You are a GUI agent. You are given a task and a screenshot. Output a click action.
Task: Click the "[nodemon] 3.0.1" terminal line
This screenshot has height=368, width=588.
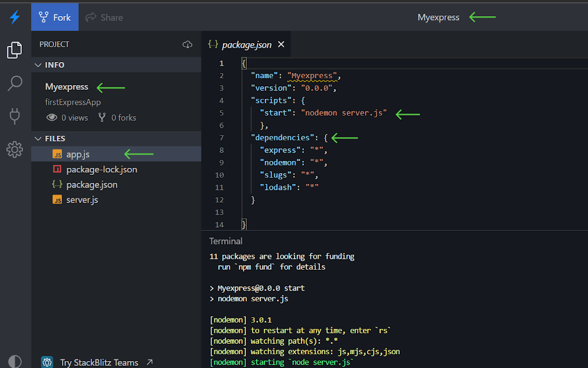241,320
